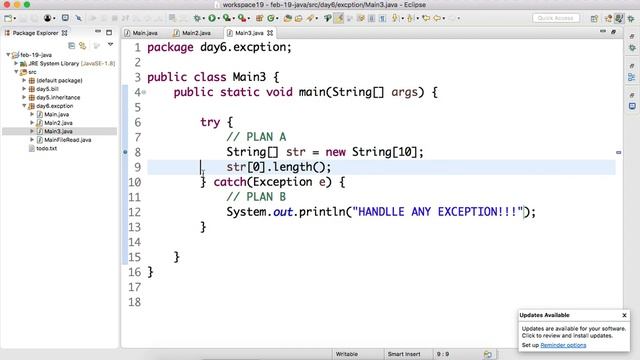Image resolution: width=640 pixels, height=360 pixels.
Task: Click the Previous Annotation arrow icon
Action: pos(410,18)
